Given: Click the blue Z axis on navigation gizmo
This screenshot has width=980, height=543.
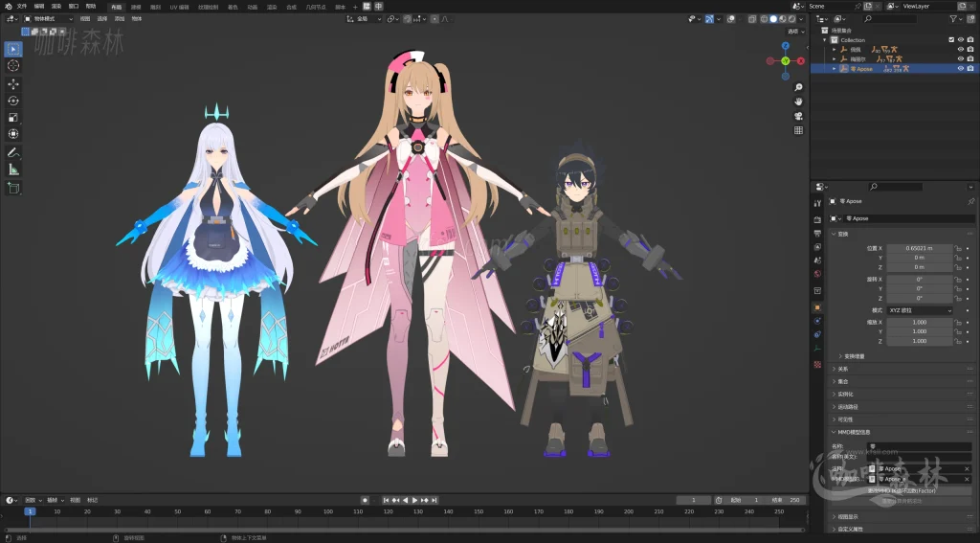Looking at the screenshot, I should 786,46.
